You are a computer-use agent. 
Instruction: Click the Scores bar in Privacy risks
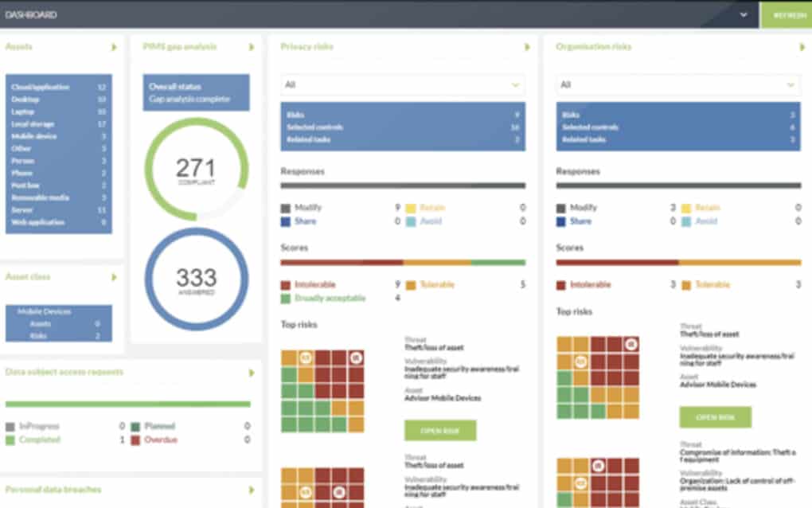403,263
